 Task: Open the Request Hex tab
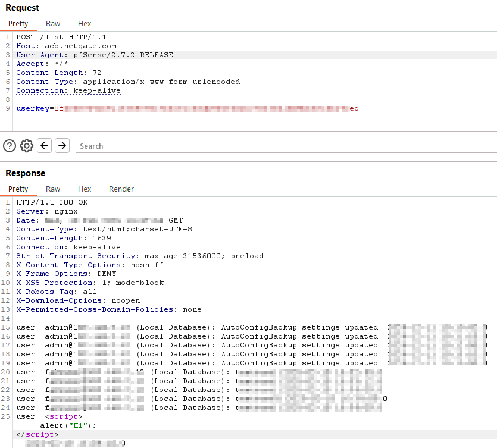point(85,24)
